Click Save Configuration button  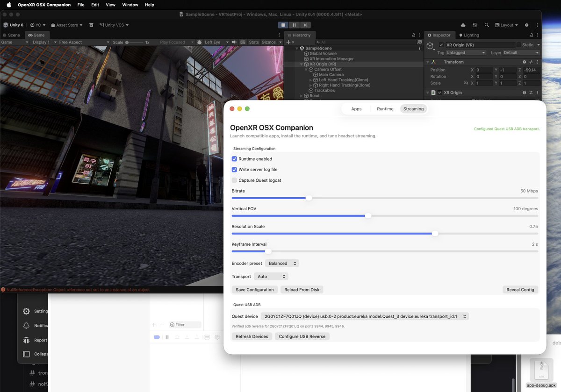[x=255, y=290]
